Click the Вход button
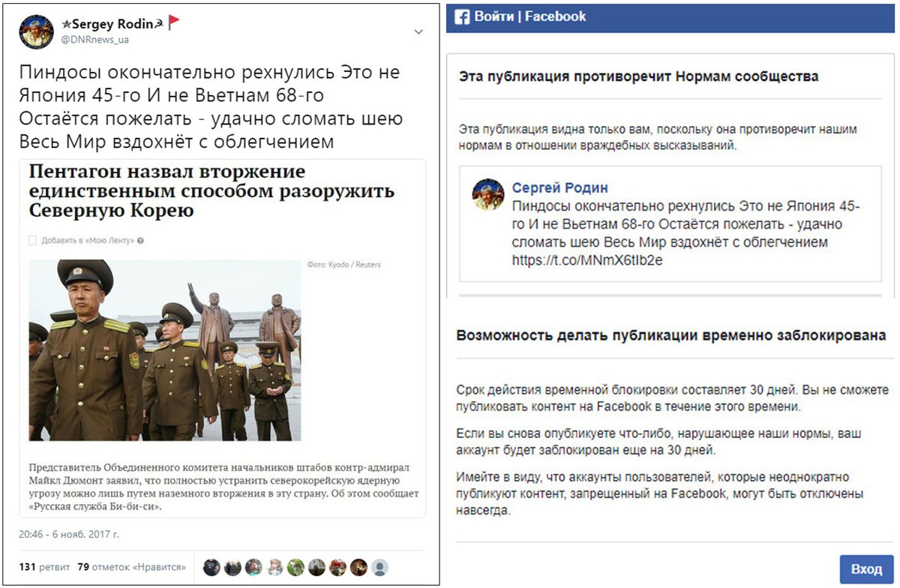Screen dimensions: 900x588 [866, 569]
